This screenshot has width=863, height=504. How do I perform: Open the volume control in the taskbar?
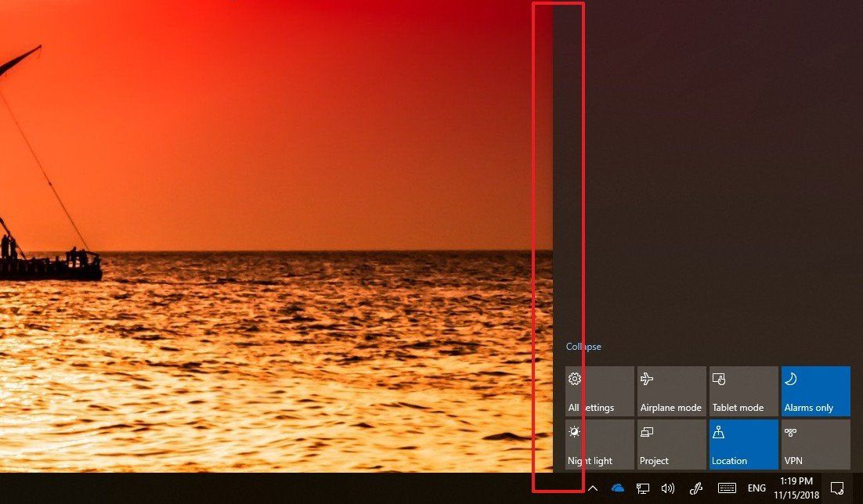(x=668, y=488)
